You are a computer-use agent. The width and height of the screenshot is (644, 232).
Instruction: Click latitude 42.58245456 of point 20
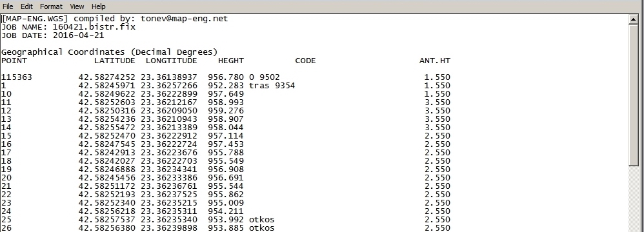(x=106, y=178)
